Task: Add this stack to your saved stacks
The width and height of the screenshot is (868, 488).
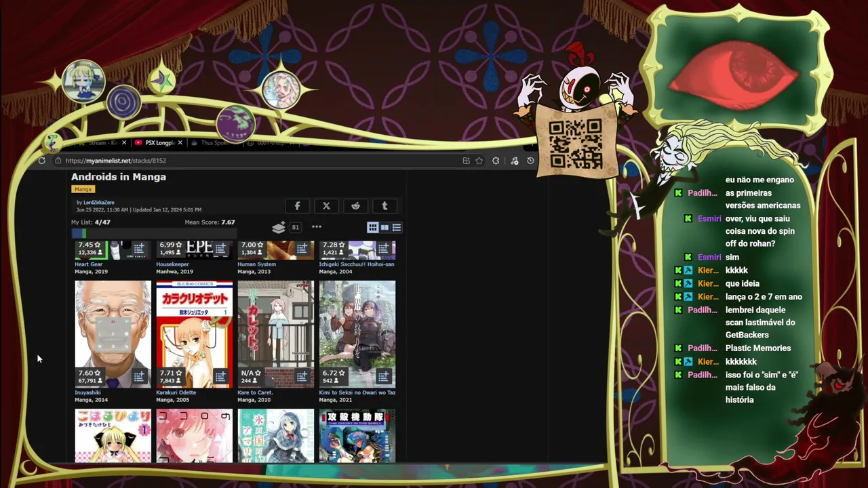Action: click(x=279, y=227)
